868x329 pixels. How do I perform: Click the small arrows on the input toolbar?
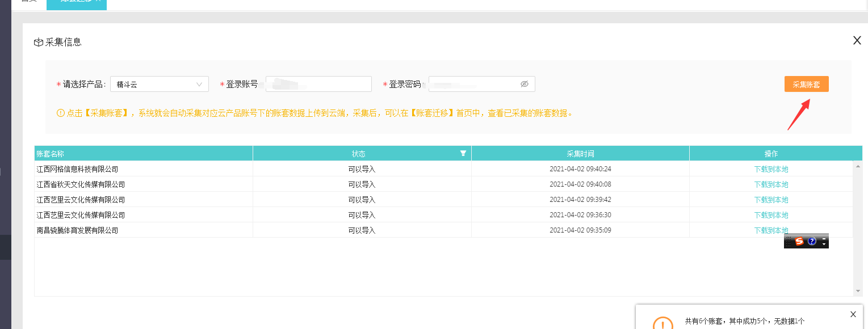[824, 242]
